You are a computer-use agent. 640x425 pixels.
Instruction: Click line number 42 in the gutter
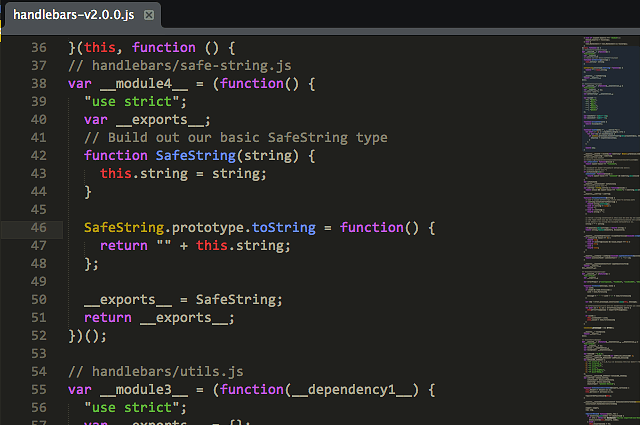tap(39, 156)
